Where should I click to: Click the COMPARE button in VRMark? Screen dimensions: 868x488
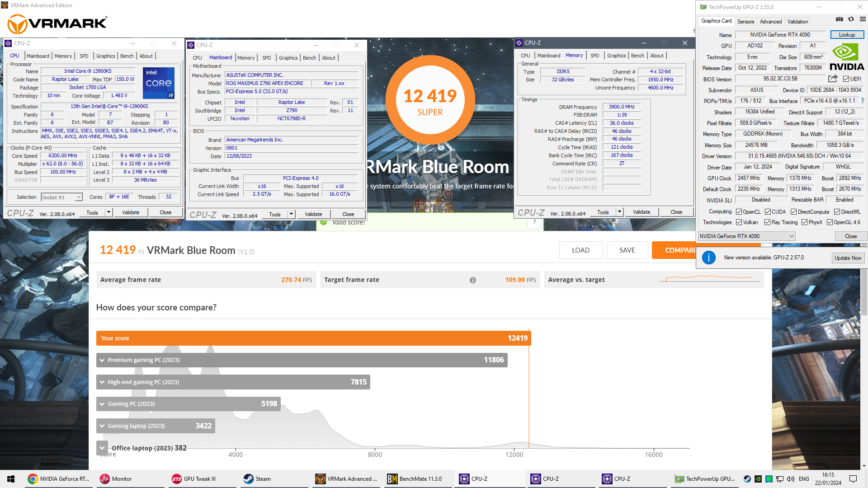coord(674,250)
